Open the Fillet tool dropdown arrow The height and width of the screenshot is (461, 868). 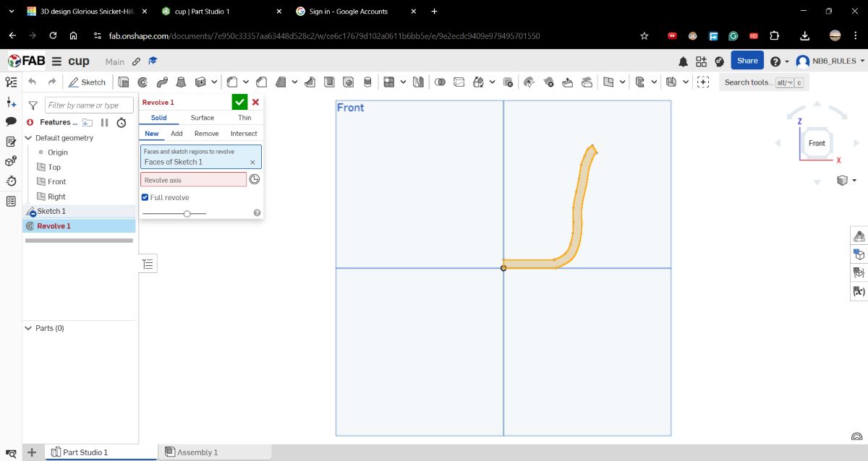tap(246, 82)
